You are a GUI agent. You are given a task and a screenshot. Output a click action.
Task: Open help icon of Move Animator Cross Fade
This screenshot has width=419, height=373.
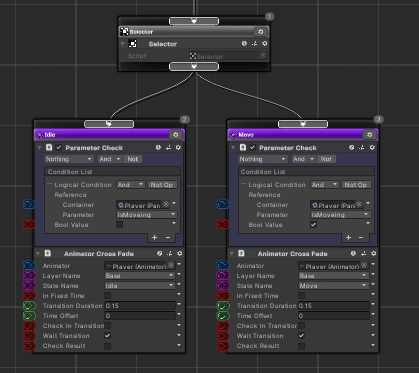[353, 254]
